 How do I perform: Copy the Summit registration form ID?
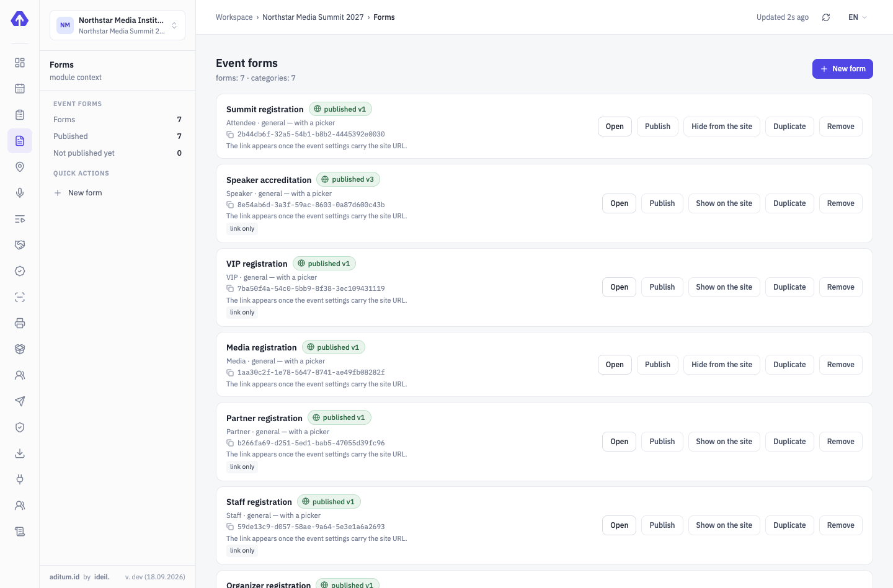pos(230,135)
